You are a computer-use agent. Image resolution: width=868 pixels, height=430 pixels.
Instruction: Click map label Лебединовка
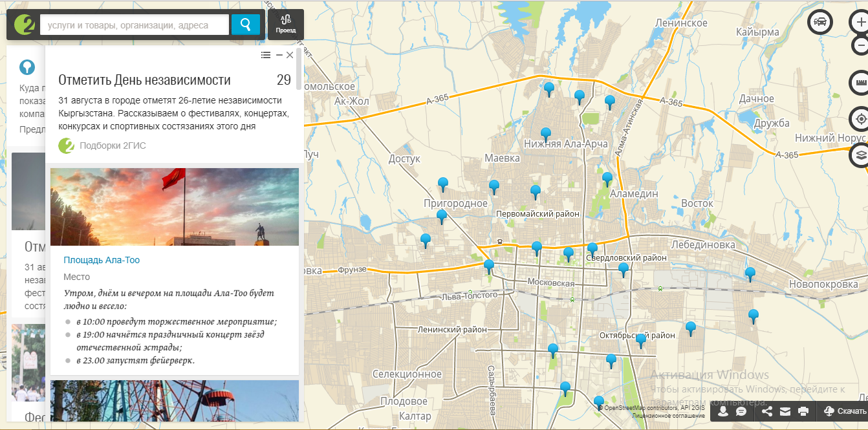pos(704,245)
